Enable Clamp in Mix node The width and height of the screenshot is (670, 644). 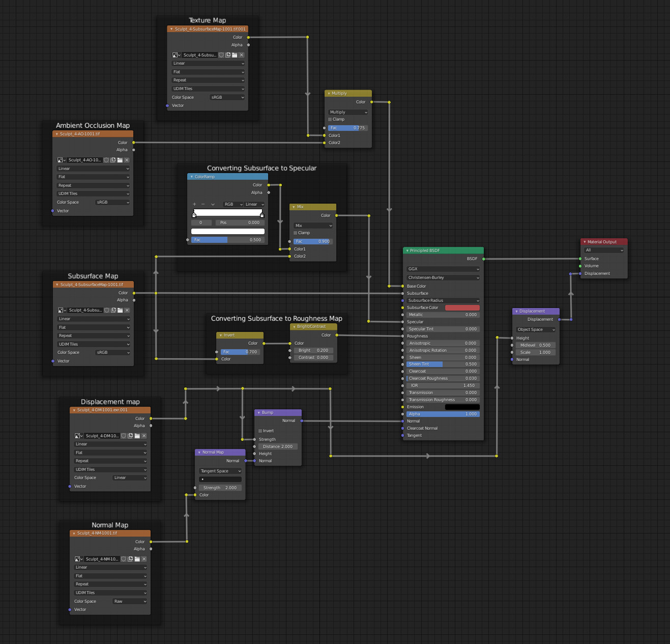tap(296, 233)
